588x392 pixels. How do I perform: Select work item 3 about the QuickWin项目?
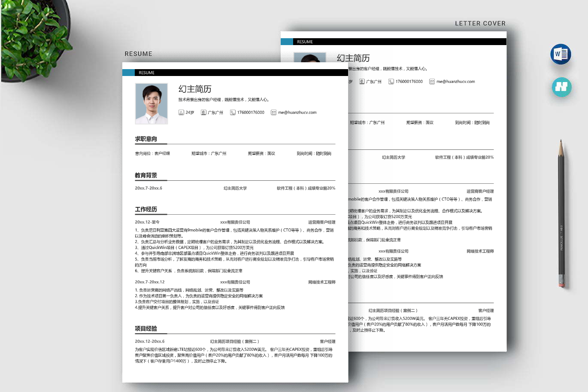point(194,247)
